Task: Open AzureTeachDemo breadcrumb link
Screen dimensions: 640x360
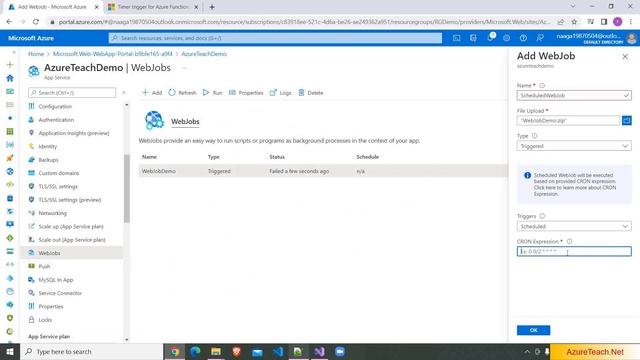Action: [204, 54]
